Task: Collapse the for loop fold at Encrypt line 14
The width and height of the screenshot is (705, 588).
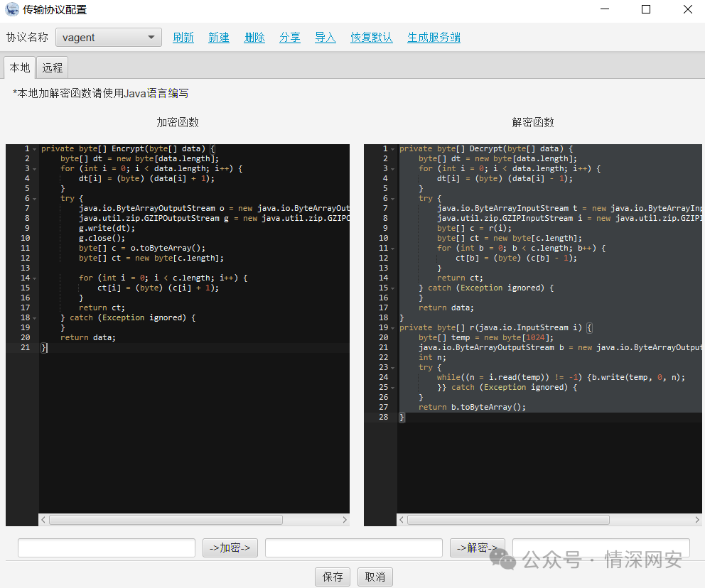Action: [35, 278]
